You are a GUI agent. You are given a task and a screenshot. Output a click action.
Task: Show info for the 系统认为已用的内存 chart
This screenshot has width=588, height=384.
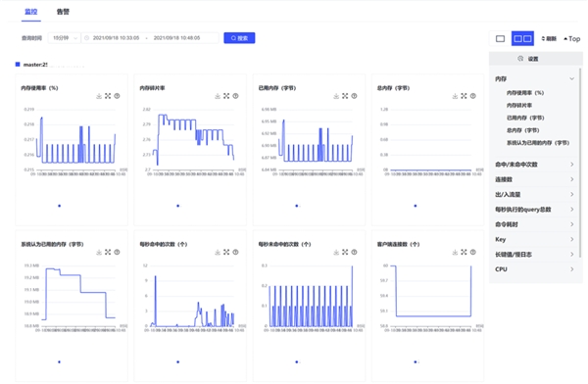(x=117, y=252)
